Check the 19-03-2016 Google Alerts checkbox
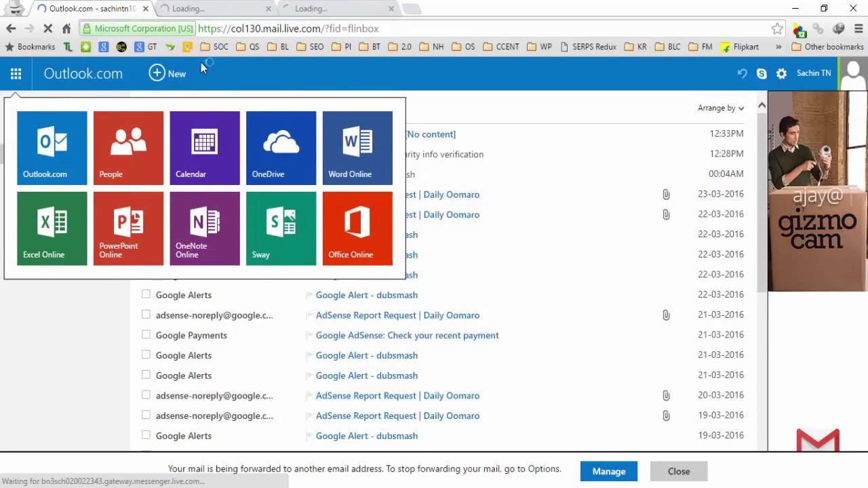Image resolution: width=868 pixels, height=488 pixels. click(x=146, y=435)
